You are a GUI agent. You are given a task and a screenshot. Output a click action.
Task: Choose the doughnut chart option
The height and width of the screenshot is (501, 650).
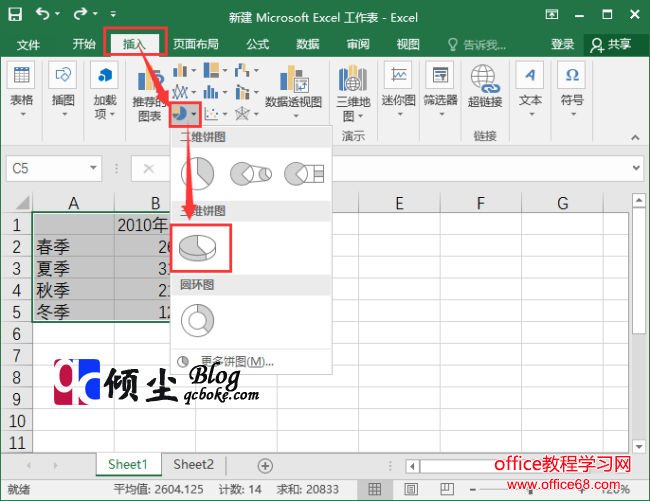pyautogui.click(x=197, y=320)
